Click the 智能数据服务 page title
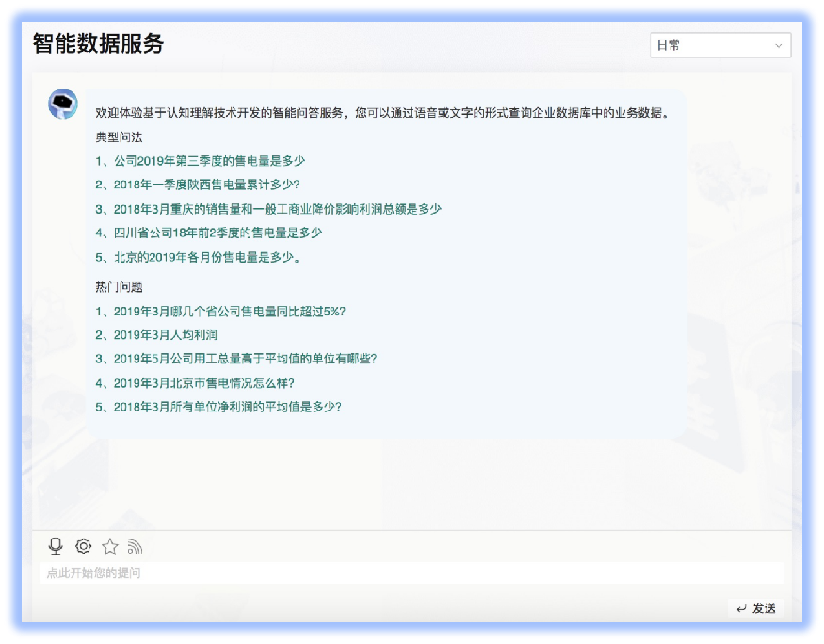824x644 pixels. (x=98, y=43)
